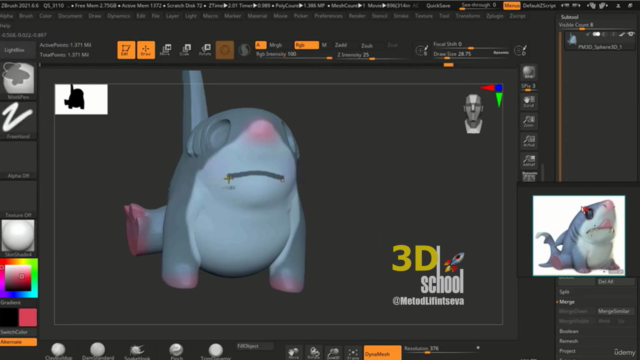Open the FreeHand stroke picker
The height and width of the screenshot is (360, 640).
(18, 120)
